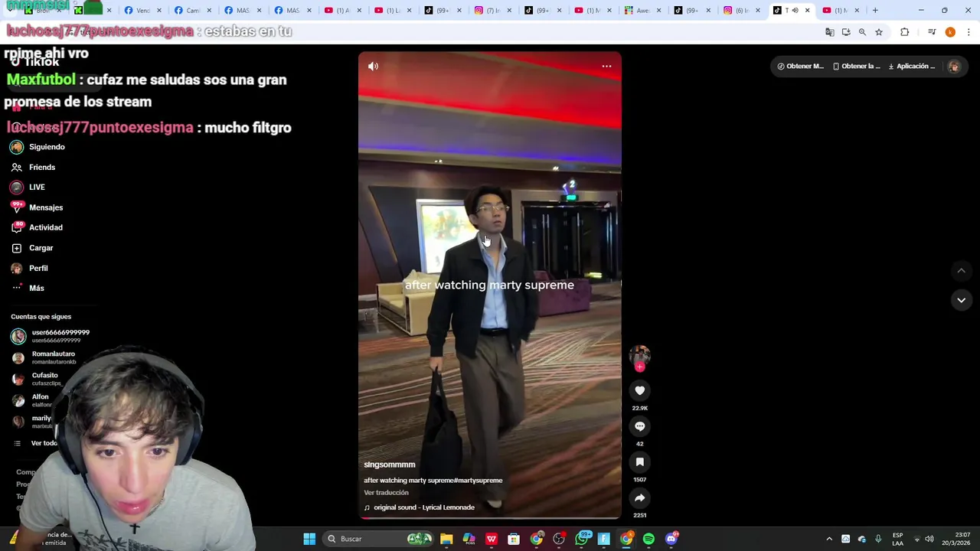This screenshot has width=980, height=551.
Task: Click the browser zoom magnifier icon
Action: 862,32
